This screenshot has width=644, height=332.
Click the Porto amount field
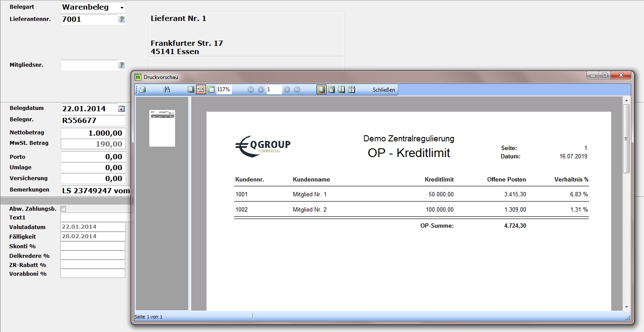(93, 157)
